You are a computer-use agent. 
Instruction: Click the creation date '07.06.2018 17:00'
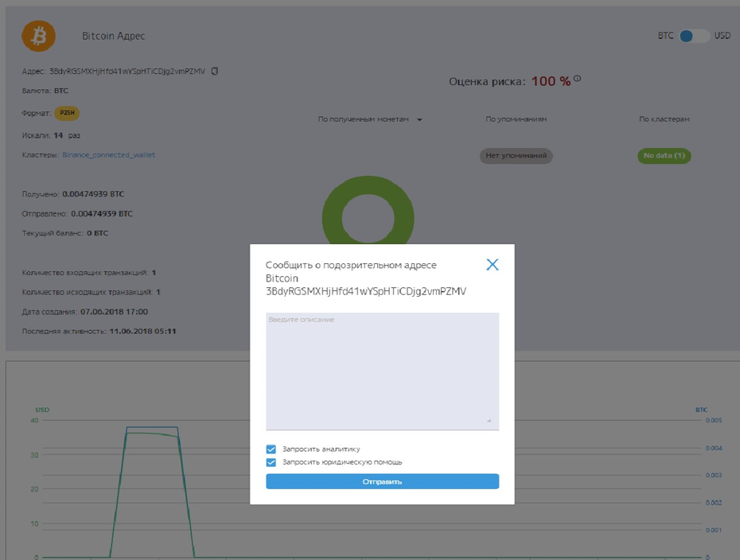click(x=115, y=312)
